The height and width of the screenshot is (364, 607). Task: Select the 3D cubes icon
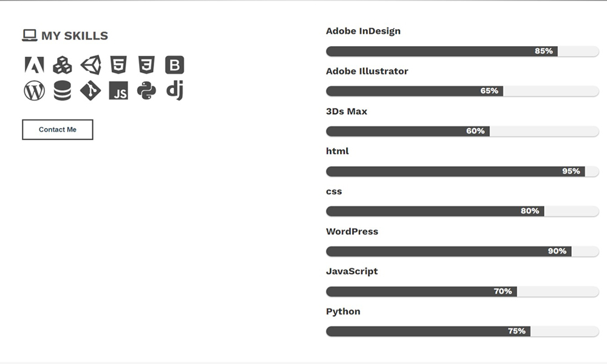(63, 65)
